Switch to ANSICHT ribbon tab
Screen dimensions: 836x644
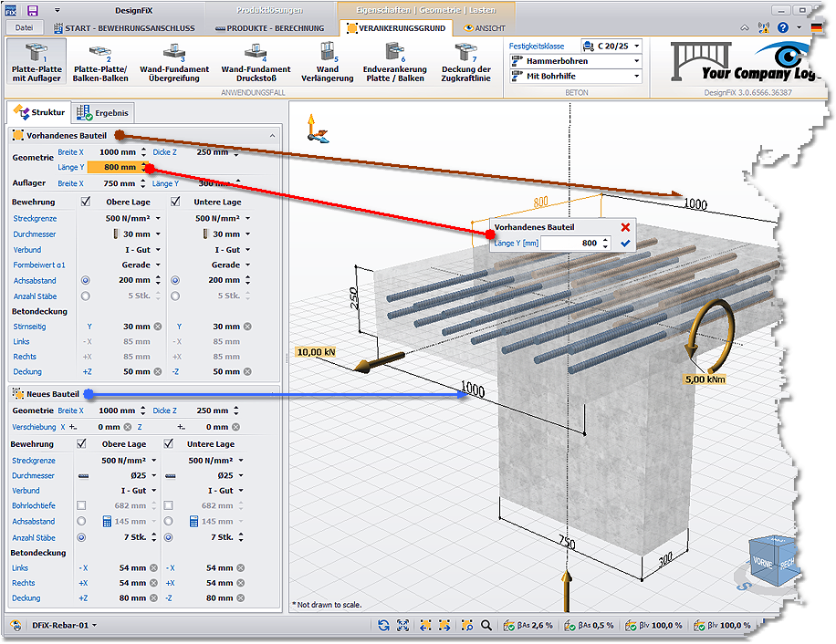coord(484,28)
